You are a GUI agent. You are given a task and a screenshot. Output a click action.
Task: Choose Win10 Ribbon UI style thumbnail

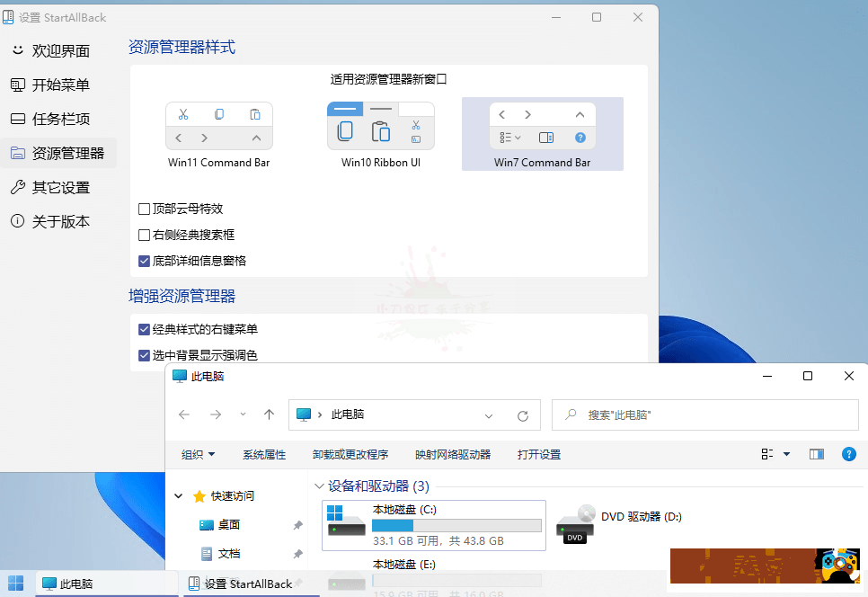click(x=381, y=135)
